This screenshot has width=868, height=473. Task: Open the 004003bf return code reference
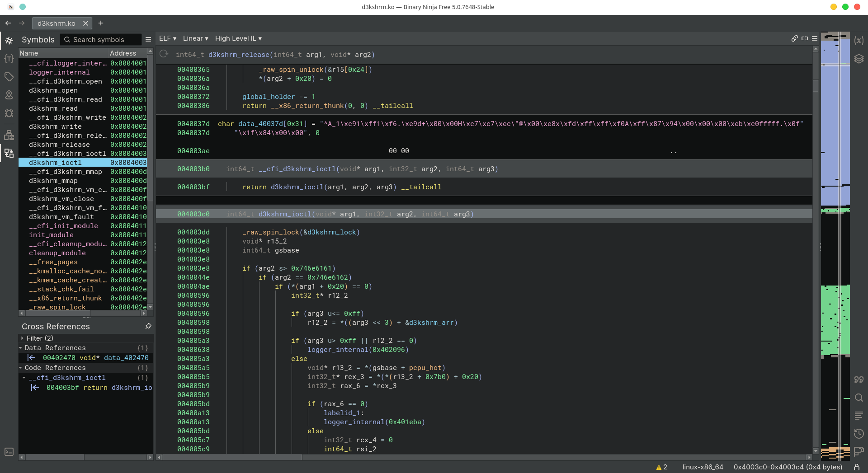tap(86, 388)
